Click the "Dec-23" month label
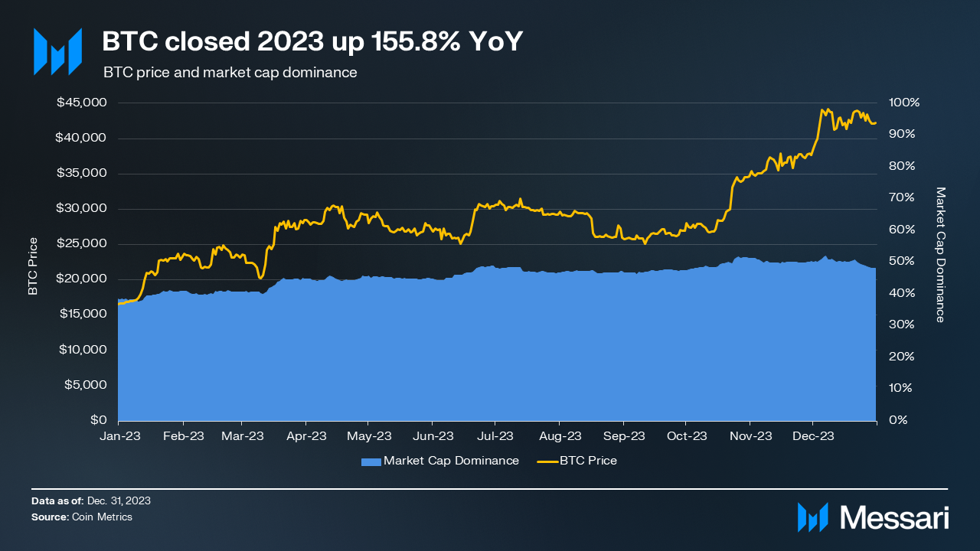The width and height of the screenshot is (980, 551). (x=813, y=436)
